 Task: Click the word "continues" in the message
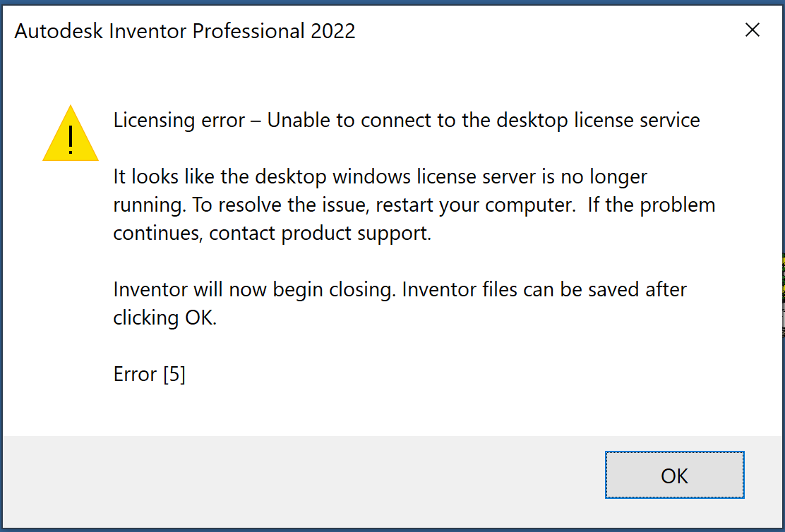(x=157, y=234)
